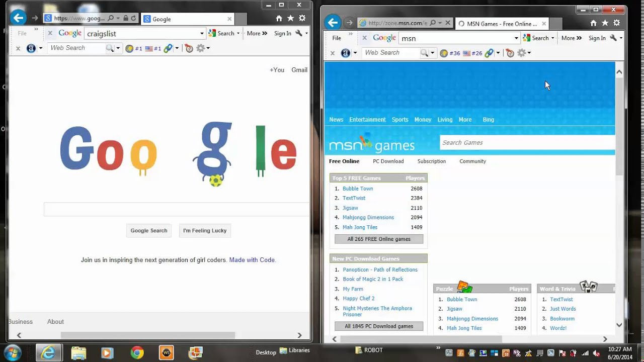The image size is (644, 362).
Task: Switch to the Google tab
Action: pos(187,19)
